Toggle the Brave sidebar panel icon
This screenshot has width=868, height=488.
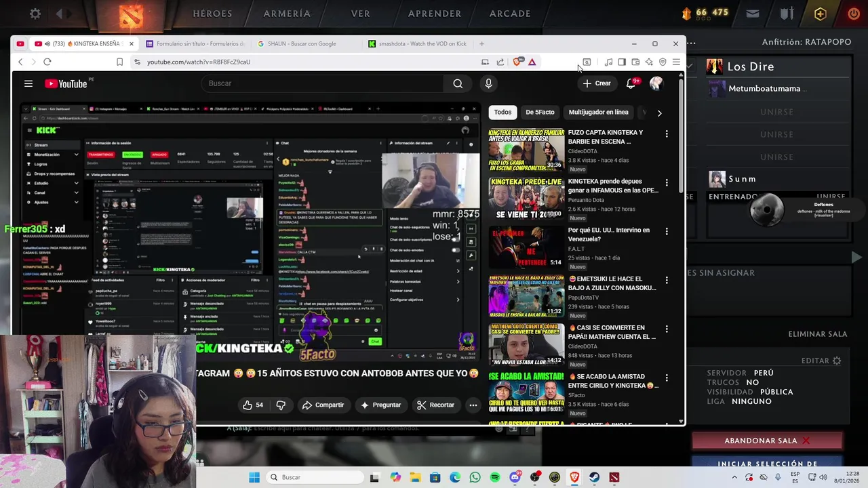[622, 62]
